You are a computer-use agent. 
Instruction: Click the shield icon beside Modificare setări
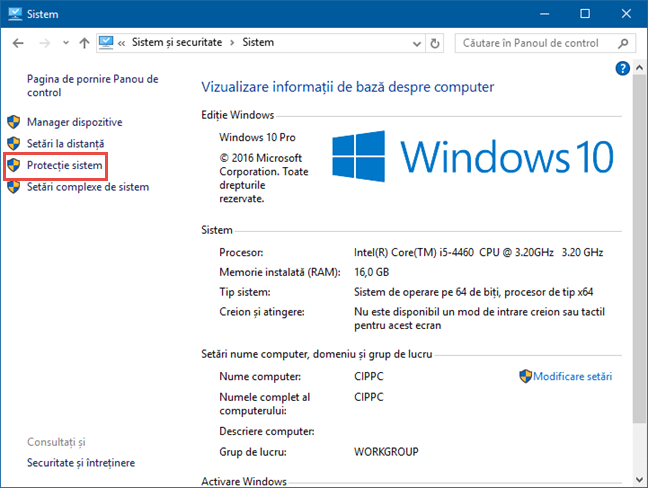click(525, 377)
